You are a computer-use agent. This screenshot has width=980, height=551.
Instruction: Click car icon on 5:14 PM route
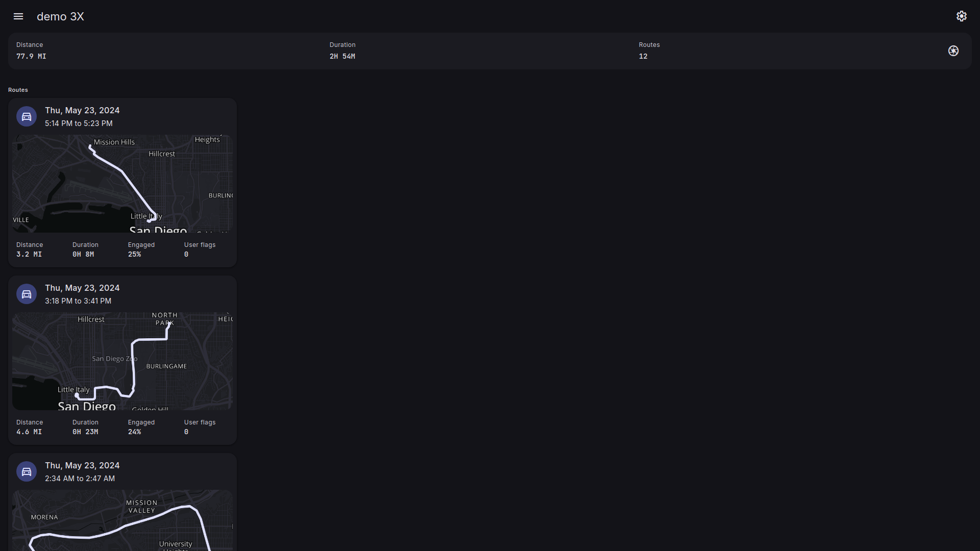27,116
